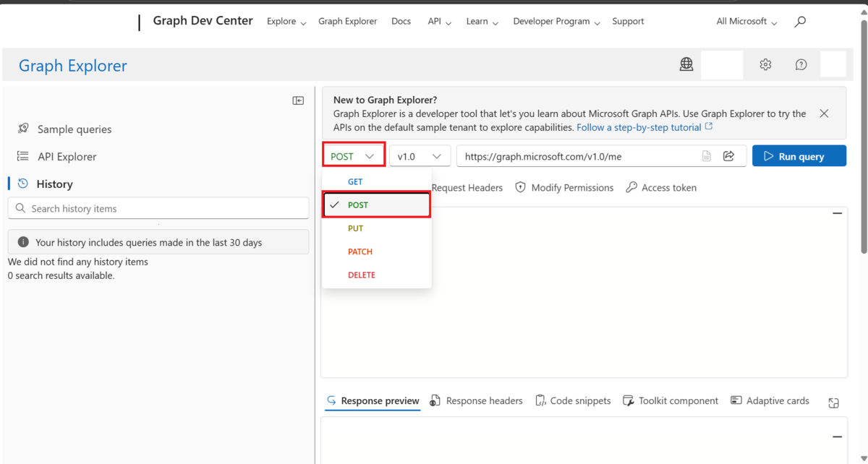Expand the Learn menu
The height and width of the screenshot is (464, 868).
click(482, 22)
